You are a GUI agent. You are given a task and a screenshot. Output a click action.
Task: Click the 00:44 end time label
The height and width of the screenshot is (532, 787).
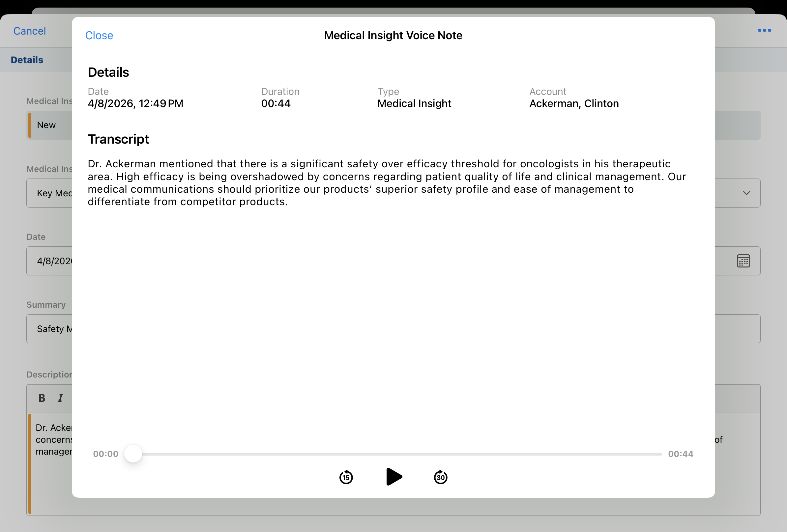coord(680,454)
